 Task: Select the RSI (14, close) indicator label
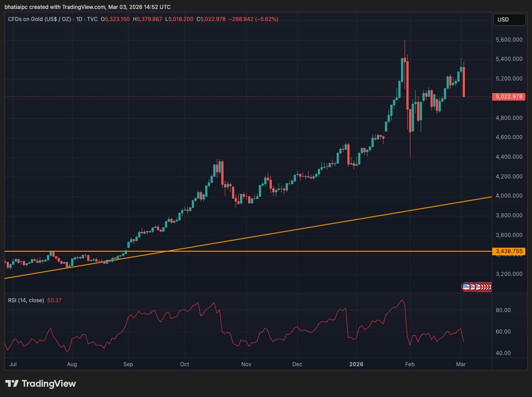click(x=26, y=300)
